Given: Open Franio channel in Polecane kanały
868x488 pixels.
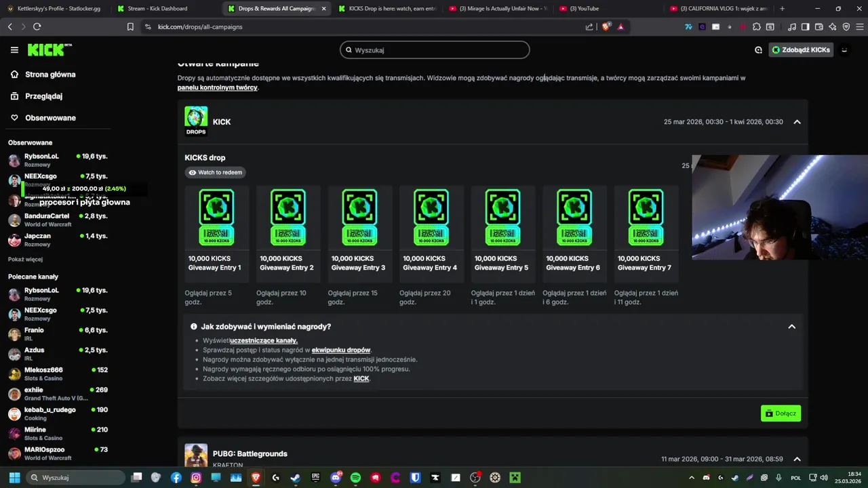Looking at the screenshot, I should click(x=58, y=334).
